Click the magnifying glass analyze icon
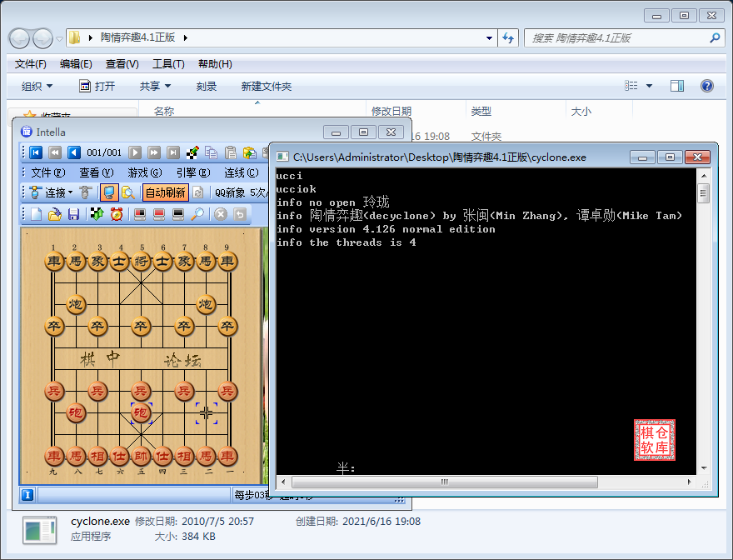 [197, 214]
